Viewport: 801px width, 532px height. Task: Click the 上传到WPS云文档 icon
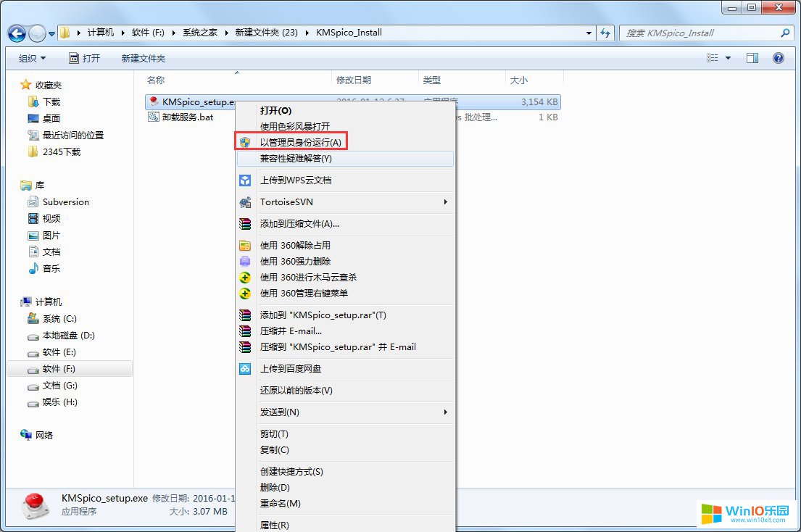coord(245,180)
